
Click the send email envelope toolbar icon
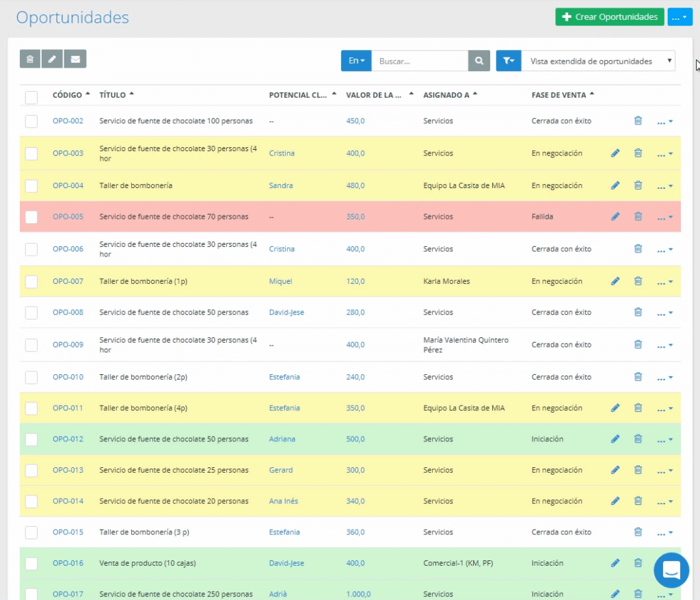pos(75,59)
